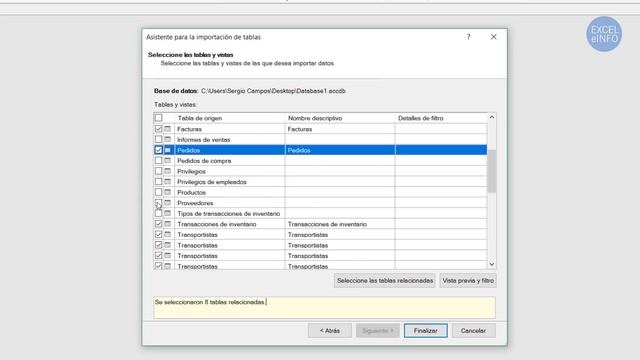This screenshot has width=640, height=360.
Task: Close the import wizard dialog
Action: 493,37
